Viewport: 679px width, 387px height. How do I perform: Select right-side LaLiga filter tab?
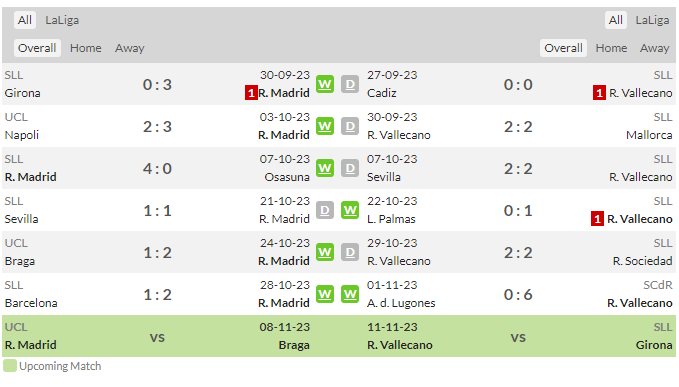click(652, 20)
